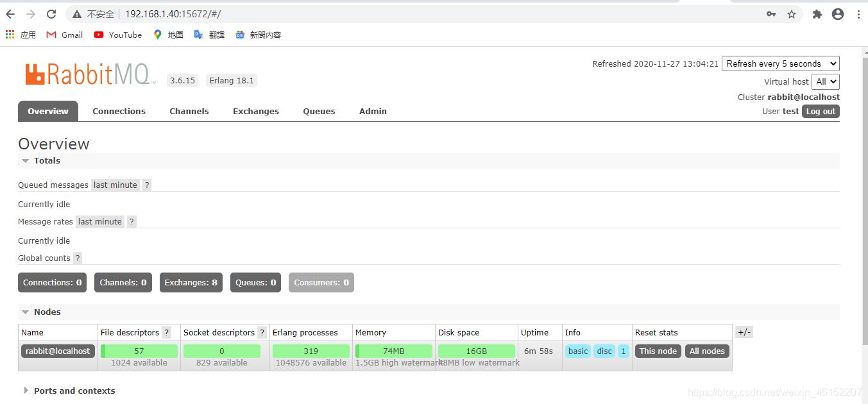868x404 pixels.
Task: Change Queued messages last minute range
Action: click(115, 185)
